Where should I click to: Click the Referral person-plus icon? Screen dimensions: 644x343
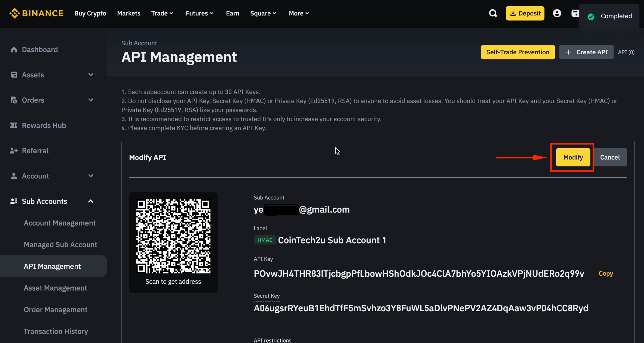tap(14, 151)
